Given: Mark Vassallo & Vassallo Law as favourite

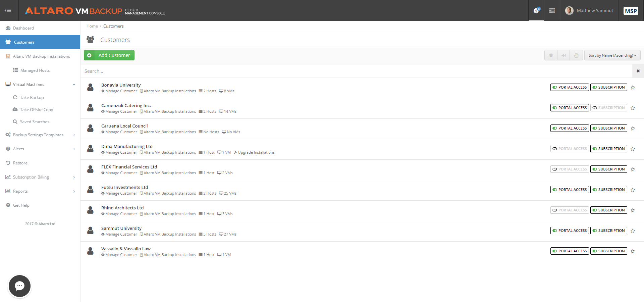Looking at the screenshot, I should tap(633, 251).
